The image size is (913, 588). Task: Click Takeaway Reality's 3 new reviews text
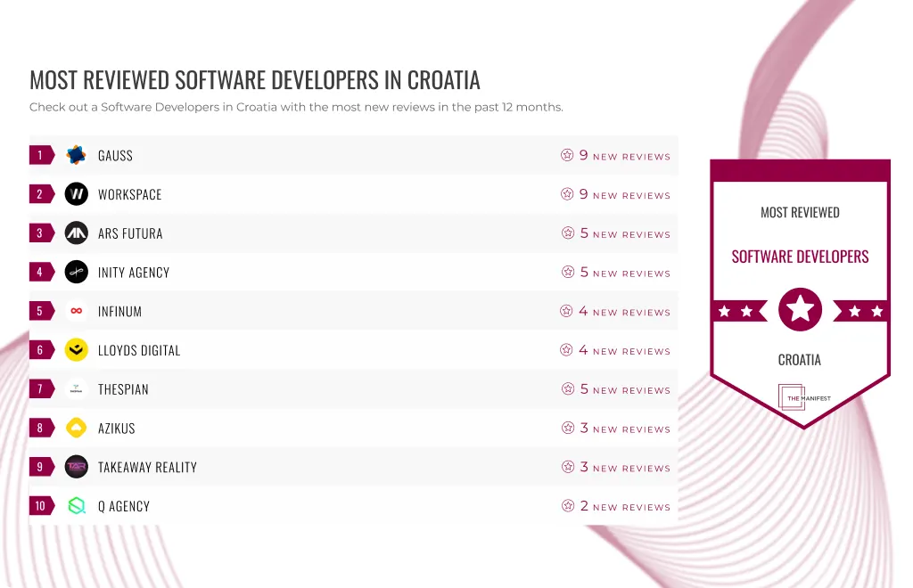click(625, 467)
